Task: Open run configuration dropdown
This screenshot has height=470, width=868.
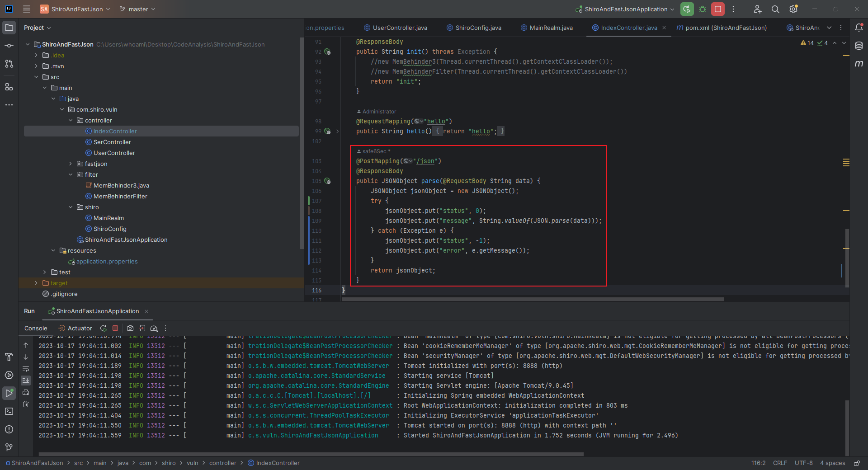Action: [625, 9]
